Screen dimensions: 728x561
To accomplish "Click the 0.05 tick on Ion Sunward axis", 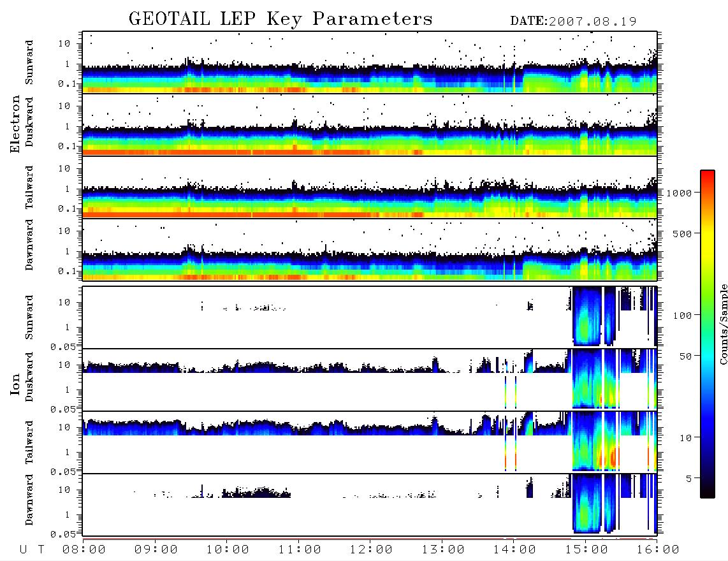I will (63, 347).
